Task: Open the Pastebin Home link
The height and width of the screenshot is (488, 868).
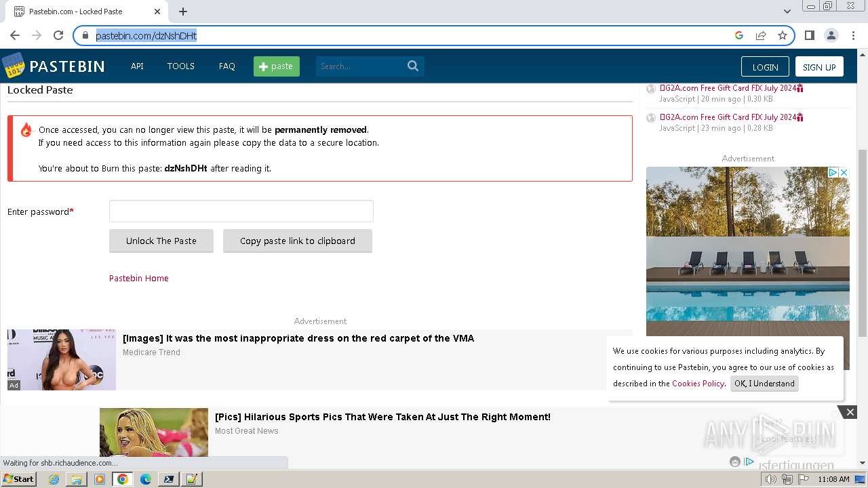Action: (x=139, y=278)
